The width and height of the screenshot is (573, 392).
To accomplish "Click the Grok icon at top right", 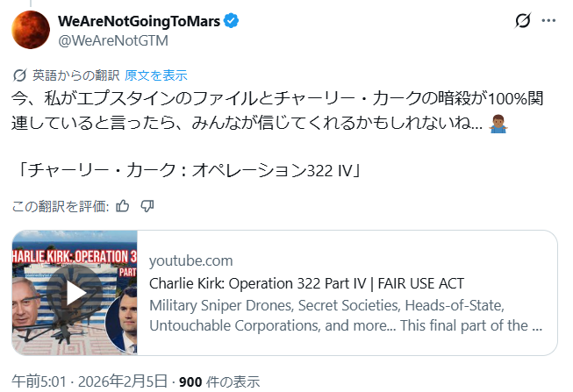I will coord(522,21).
